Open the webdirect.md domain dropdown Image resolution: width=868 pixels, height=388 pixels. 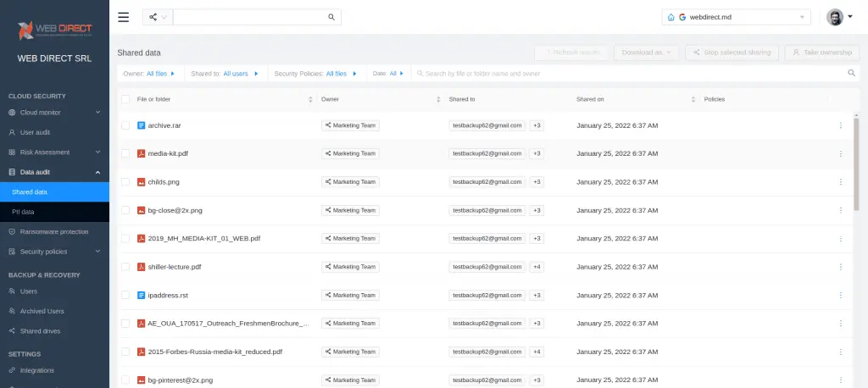[737, 17]
